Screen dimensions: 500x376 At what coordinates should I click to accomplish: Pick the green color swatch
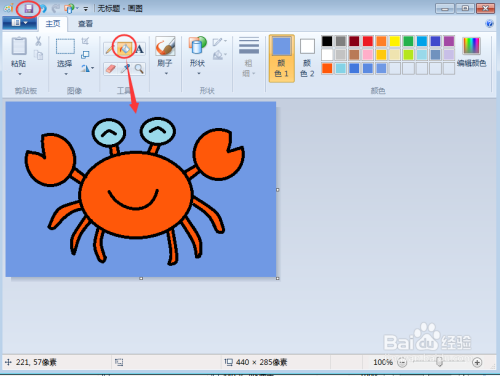(x=408, y=41)
